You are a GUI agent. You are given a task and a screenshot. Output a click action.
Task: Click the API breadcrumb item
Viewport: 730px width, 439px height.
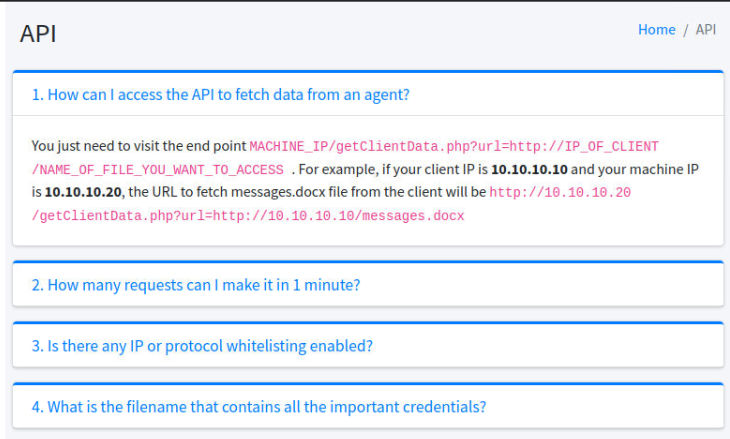(705, 30)
